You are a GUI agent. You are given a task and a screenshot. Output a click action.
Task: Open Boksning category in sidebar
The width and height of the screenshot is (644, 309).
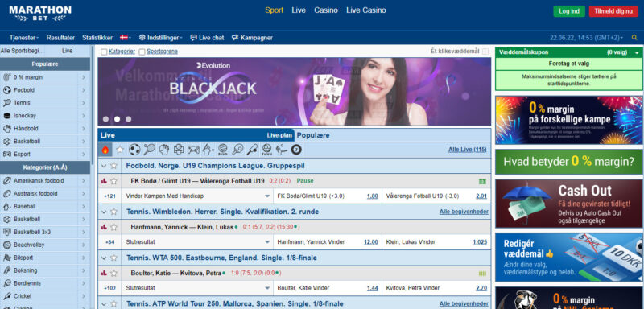tap(45, 270)
